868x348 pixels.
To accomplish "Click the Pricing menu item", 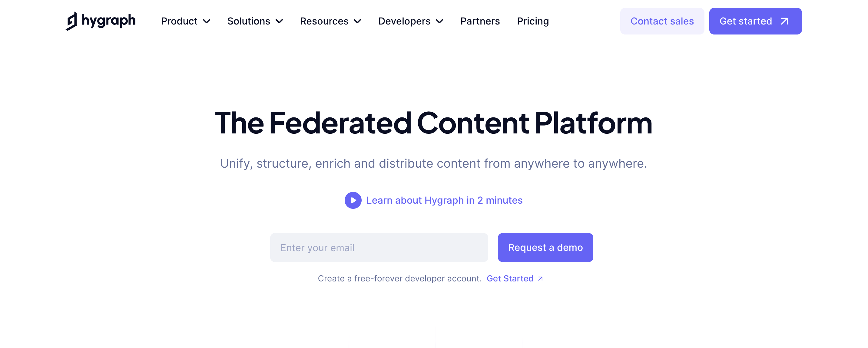I will pyautogui.click(x=532, y=21).
